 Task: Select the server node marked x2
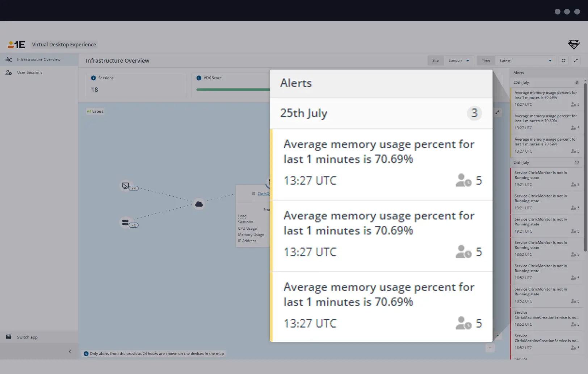pyautogui.click(x=126, y=223)
